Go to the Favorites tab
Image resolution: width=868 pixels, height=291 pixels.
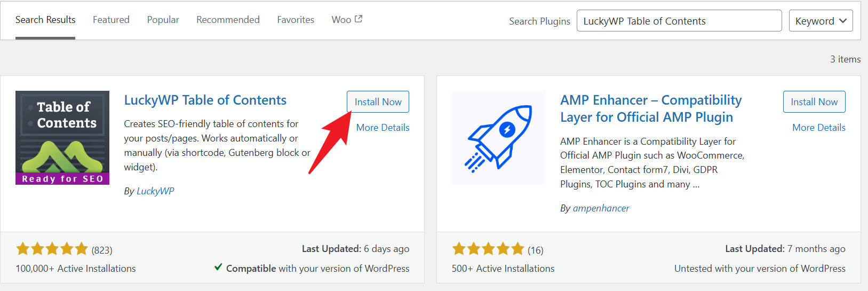[x=296, y=20]
